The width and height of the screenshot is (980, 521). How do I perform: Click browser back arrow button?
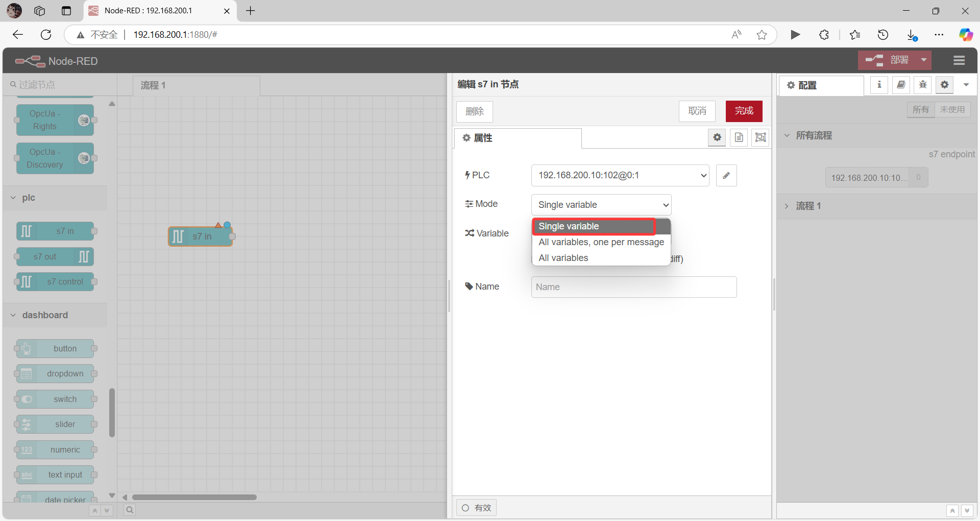click(18, 35)
